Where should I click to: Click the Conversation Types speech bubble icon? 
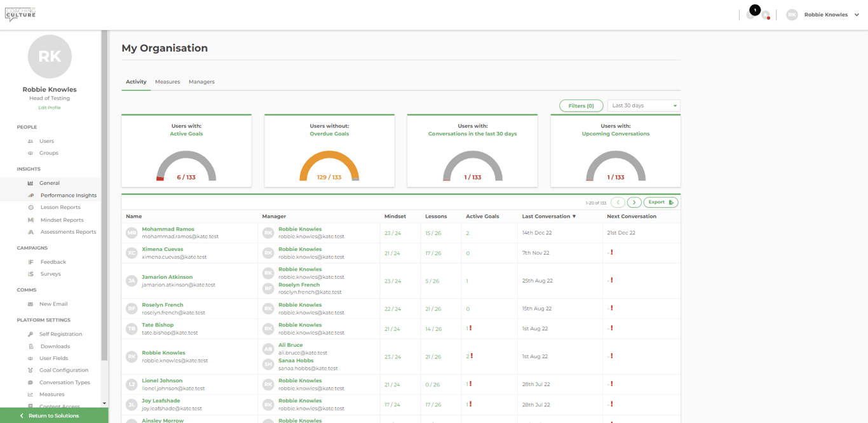(31, 382)
